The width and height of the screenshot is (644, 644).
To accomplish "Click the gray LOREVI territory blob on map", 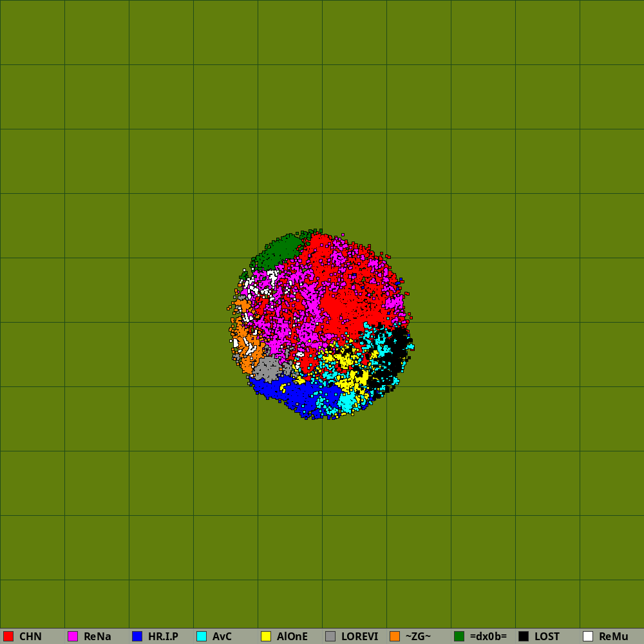I will (x=268, y=368).
